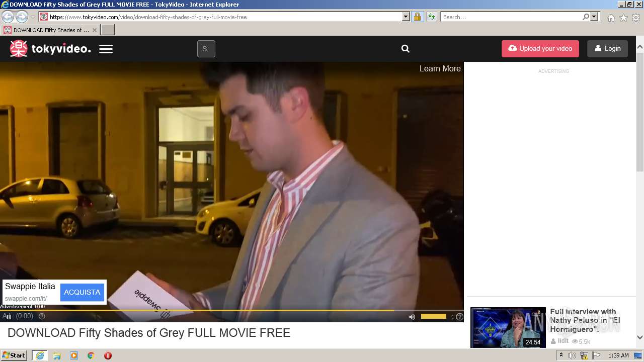This screenshot has height=362, width=644.
Task: Open Full interview with Nathy Peluso link
Action: coord(585,320)
